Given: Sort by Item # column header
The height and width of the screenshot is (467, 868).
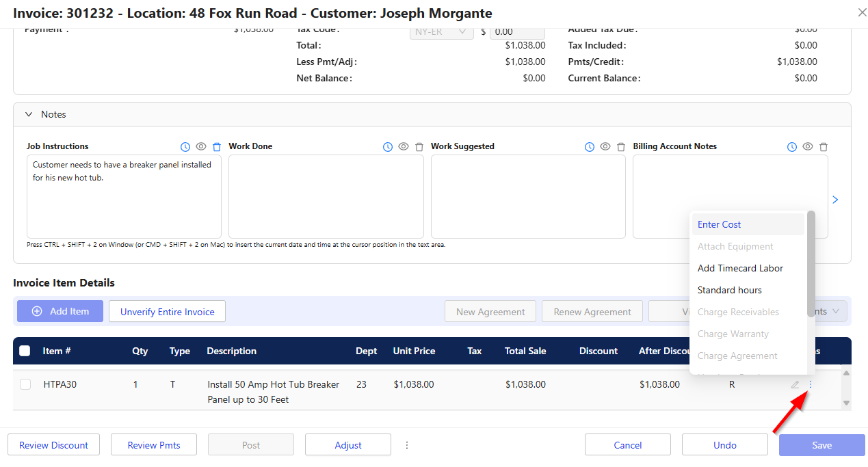Looking at the screenshot, I should coord(57,351).
